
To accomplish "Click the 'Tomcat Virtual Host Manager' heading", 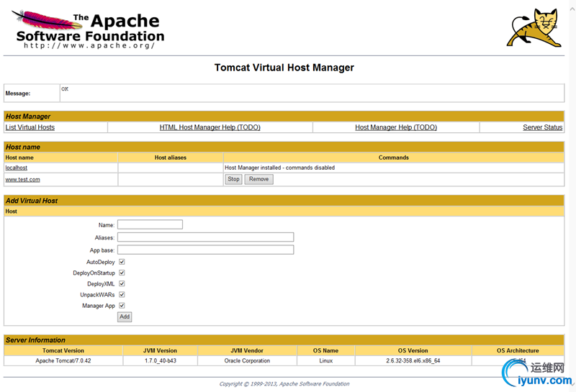I will click(284, 68).
